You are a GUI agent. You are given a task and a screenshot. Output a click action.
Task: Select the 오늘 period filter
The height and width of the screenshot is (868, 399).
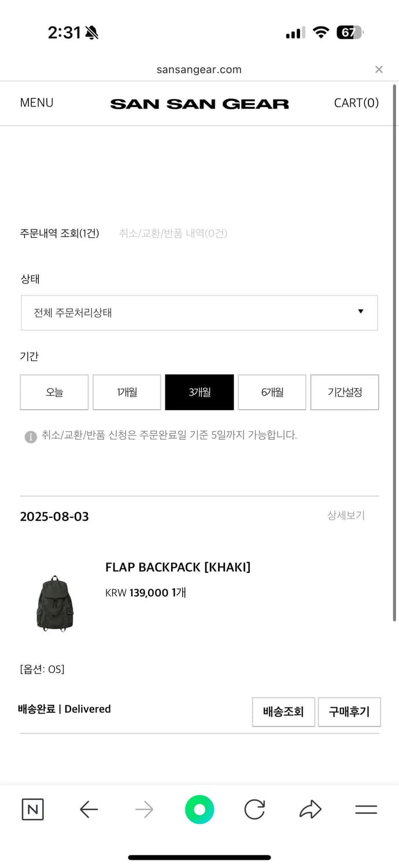click(54, 392)
